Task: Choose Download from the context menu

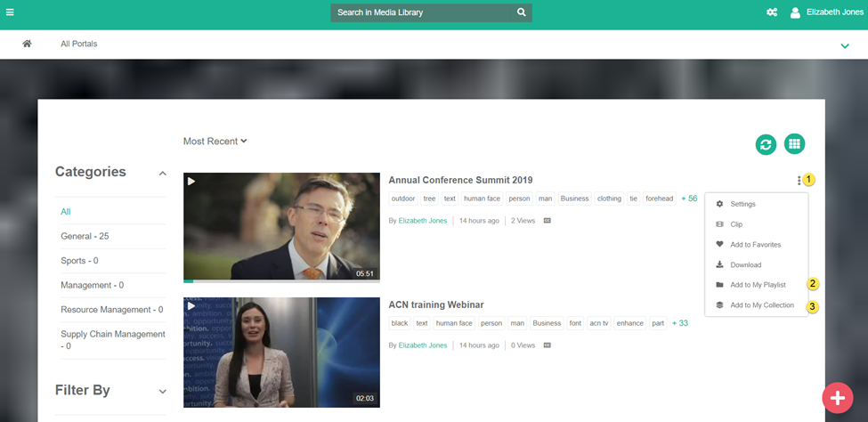Action: tap(745, 264)
